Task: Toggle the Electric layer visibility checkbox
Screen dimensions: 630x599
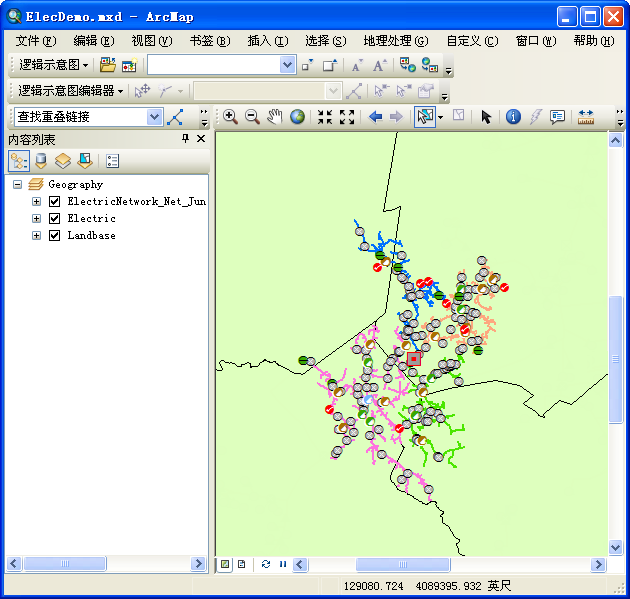Action: click(x=55, y=219)
